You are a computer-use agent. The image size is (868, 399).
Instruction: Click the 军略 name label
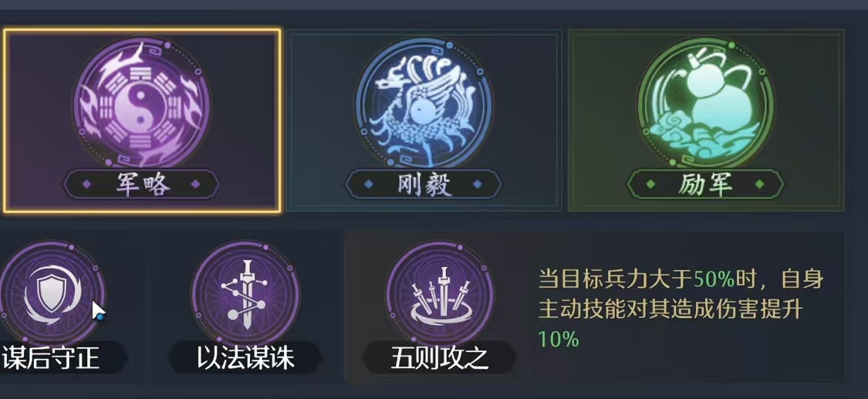coord(141,184)
